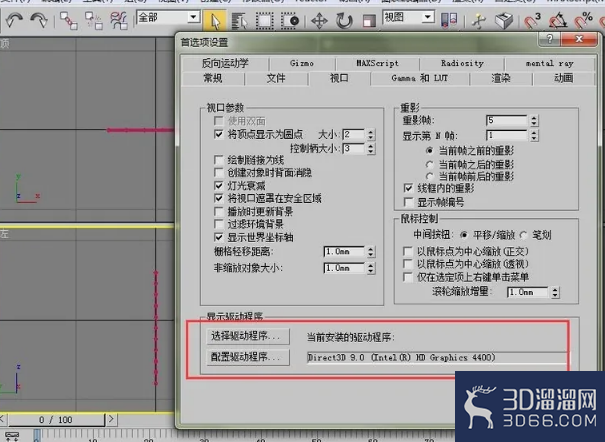The width and height of the screenshot is (605, 442).
Task: Select 当前帧之后的重影 radio button
Action: pyautogui.click(x=429, y=165)
